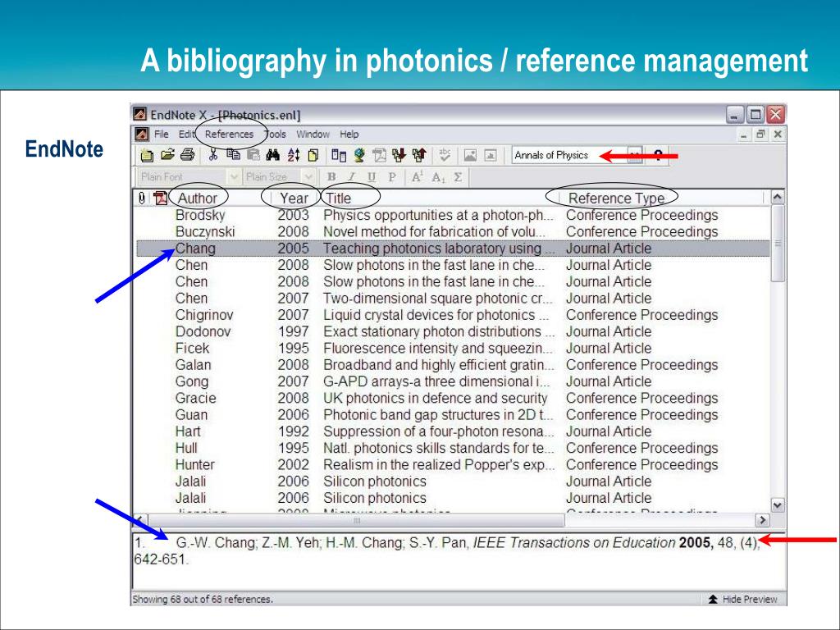Sort by the paperclip attachment column
840x630 pixels.
[141, 199]
